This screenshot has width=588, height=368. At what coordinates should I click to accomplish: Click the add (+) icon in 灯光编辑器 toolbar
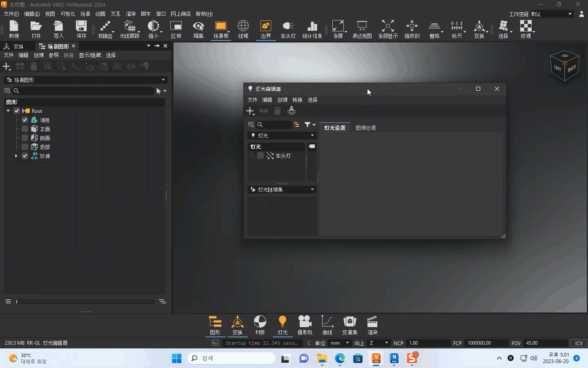(250, 111)
